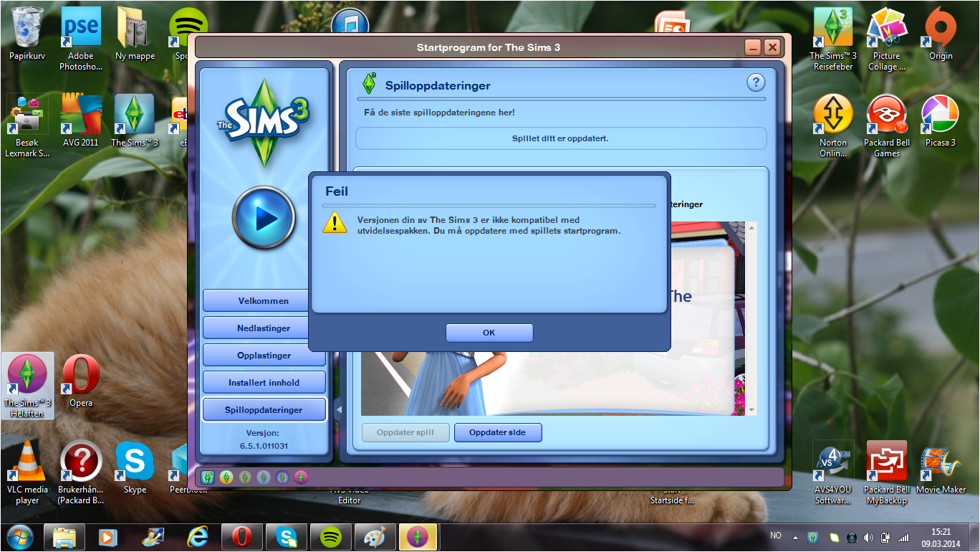Open the Movie Maker desktop shortcut

point(941,467)
